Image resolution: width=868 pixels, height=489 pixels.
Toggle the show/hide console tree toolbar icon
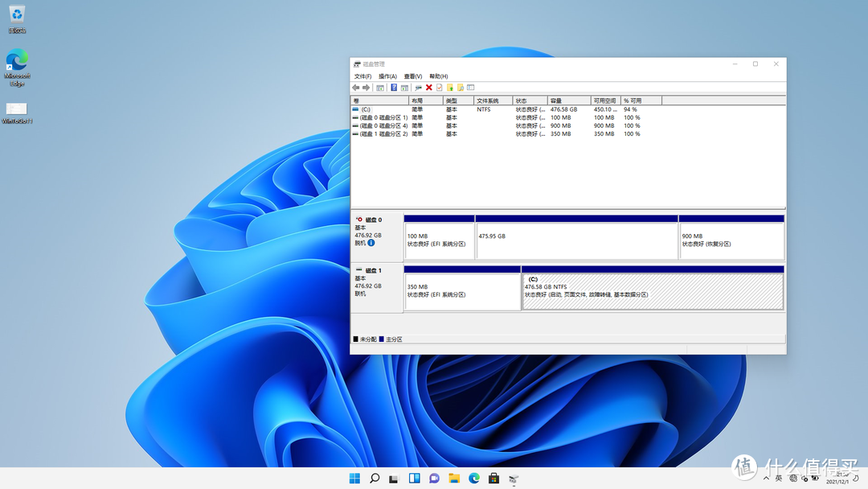pos(380,88)
